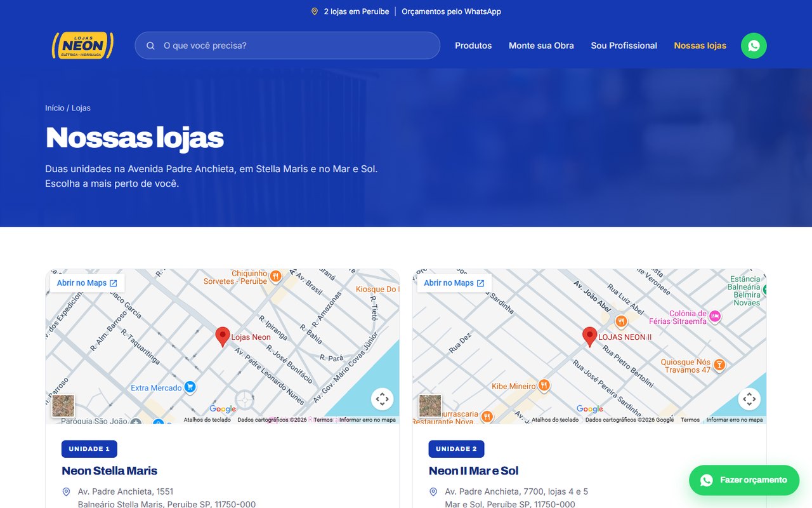
Task: Click the UNIDADE 2 badge
Action: (457, 449)
